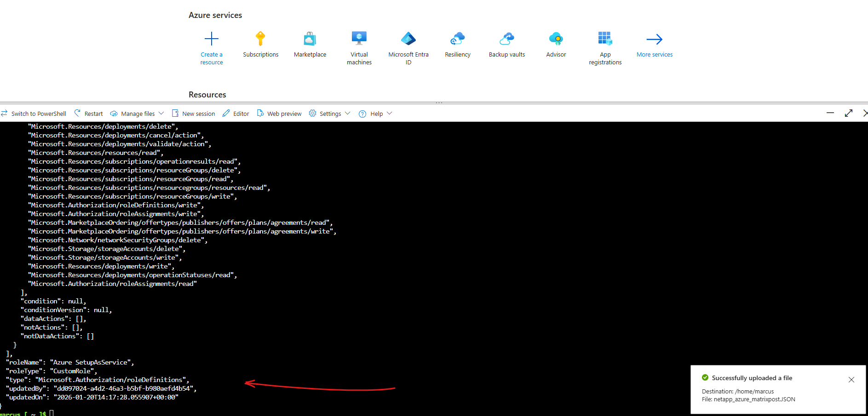This screenshot has height=416, width=868.
Task: Open the Advisor service icon
Action: (556, 39)
